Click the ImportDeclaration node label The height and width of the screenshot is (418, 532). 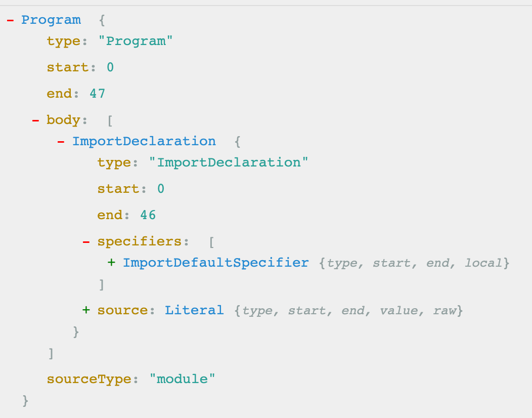pyautogui.click(x=144, y=142)
